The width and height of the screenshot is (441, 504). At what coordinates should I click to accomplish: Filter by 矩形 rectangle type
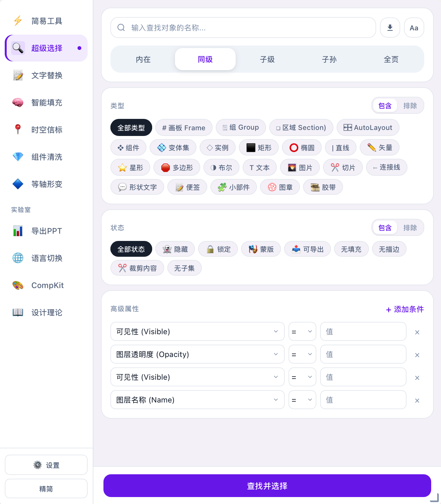click(x=259, y=148)
